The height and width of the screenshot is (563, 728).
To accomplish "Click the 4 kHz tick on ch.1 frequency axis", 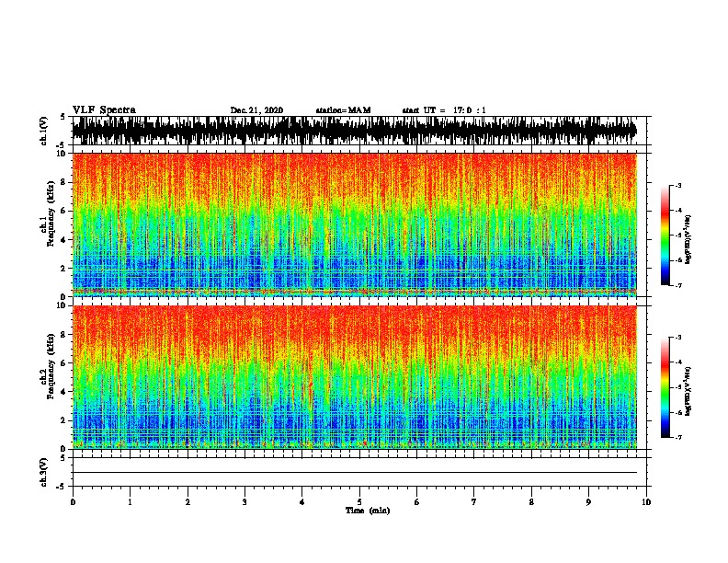I will pyautogui.click(x=64, y=240).
